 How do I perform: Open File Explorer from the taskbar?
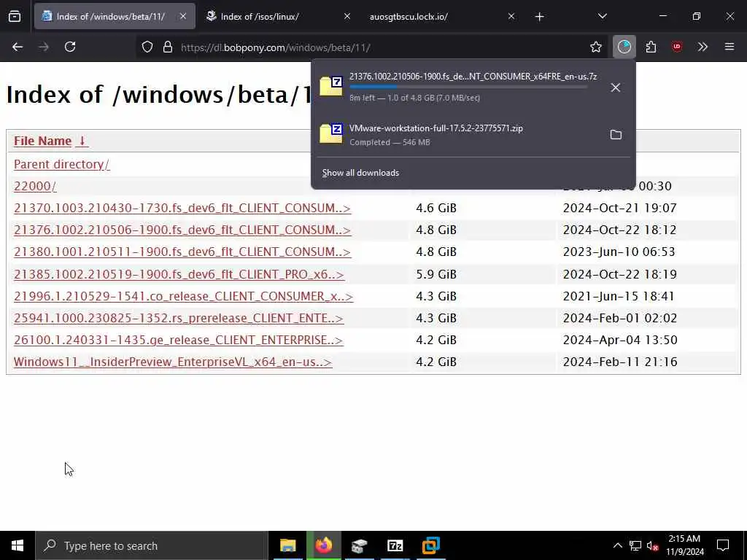point(287,545)
